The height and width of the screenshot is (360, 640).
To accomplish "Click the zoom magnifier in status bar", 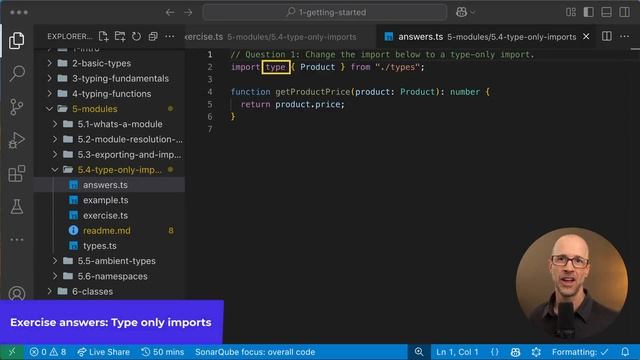I will point(419,352).
